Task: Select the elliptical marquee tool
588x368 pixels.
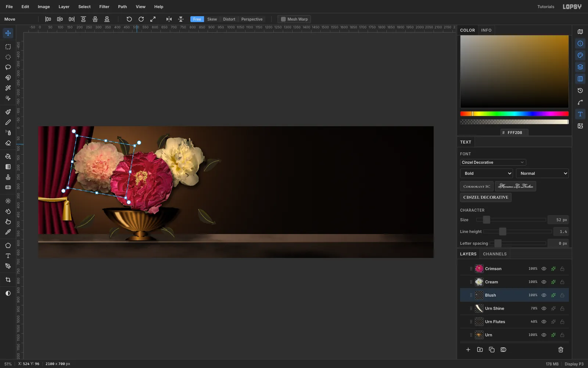Action: pyautogui.click(x=8, y=57)
